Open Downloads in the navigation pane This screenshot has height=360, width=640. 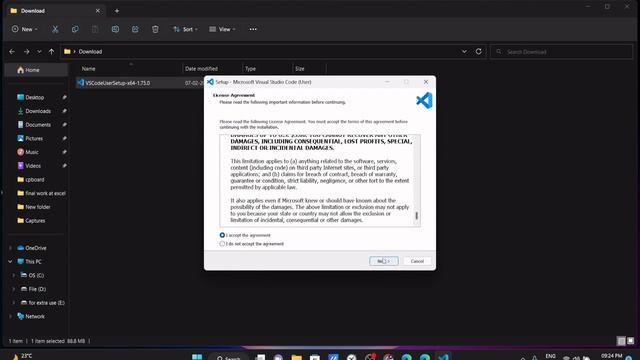38,111
